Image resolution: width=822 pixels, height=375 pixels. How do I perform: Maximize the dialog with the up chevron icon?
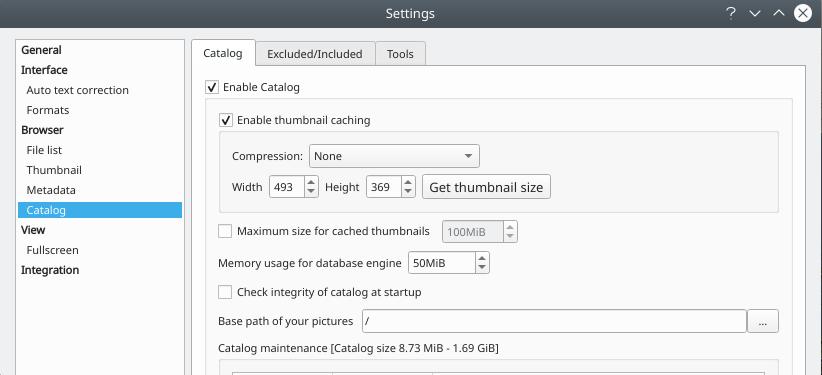click(x=778, y=13)
